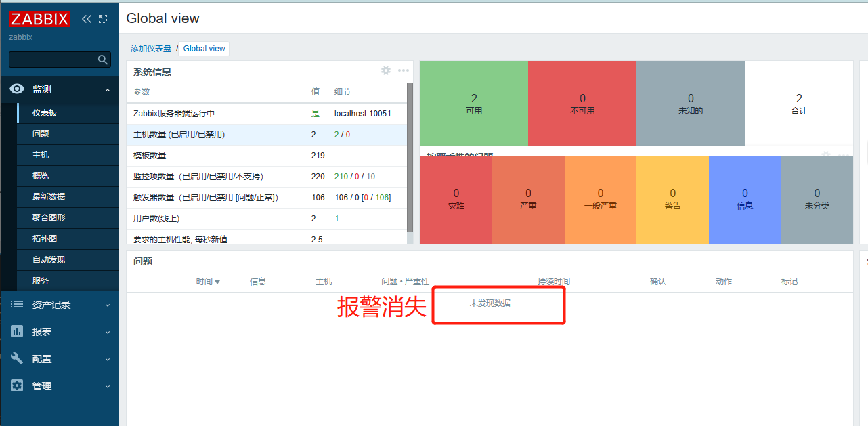This screenshot has width=868, height=426.
Task: Click 主机 column header in 问题 table
Action: pyautogui.click(x=324, y=282)
